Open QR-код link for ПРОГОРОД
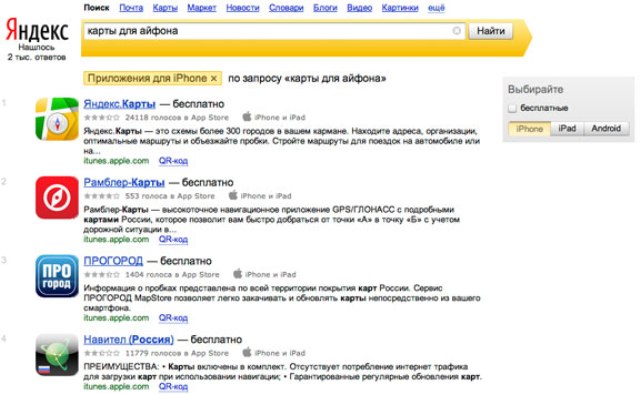 (173, 318)
